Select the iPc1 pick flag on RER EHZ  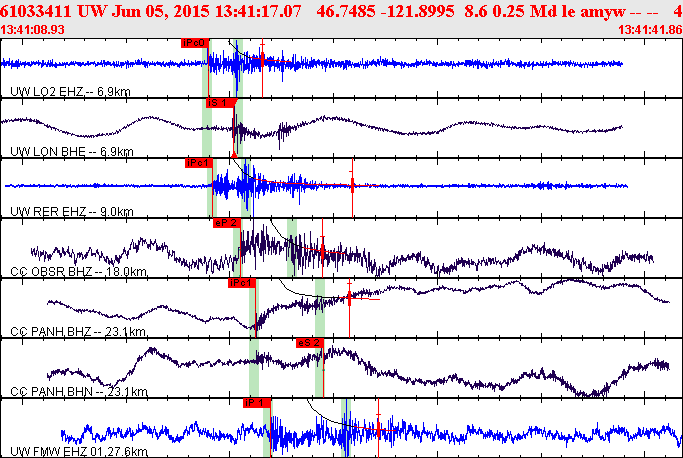pos(199,163)
